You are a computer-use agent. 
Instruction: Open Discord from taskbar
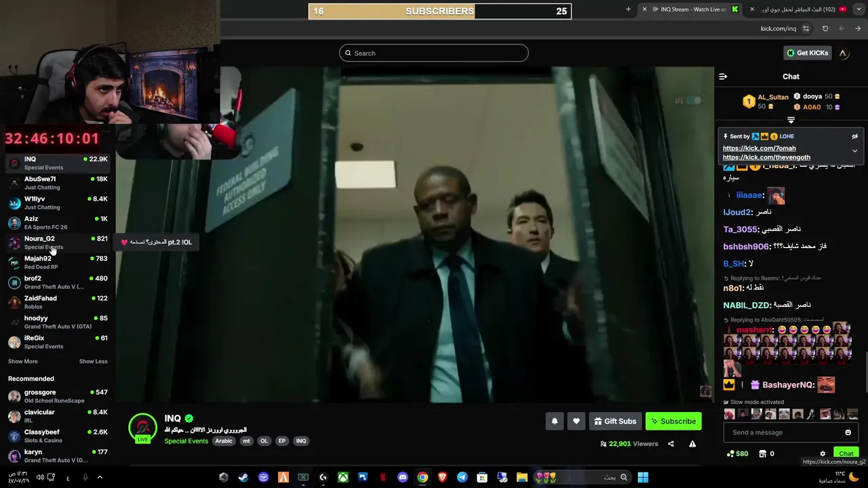(403, 477)
